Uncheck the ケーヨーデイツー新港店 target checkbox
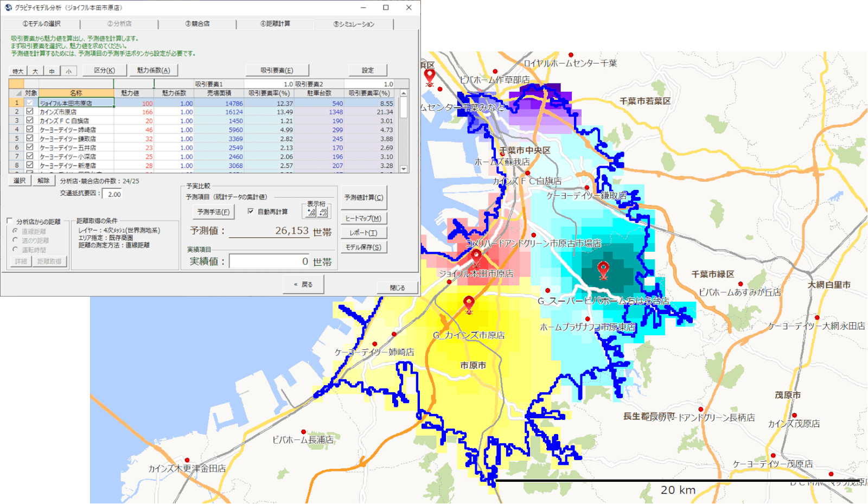Screen dimensions: 868x504 30,164
